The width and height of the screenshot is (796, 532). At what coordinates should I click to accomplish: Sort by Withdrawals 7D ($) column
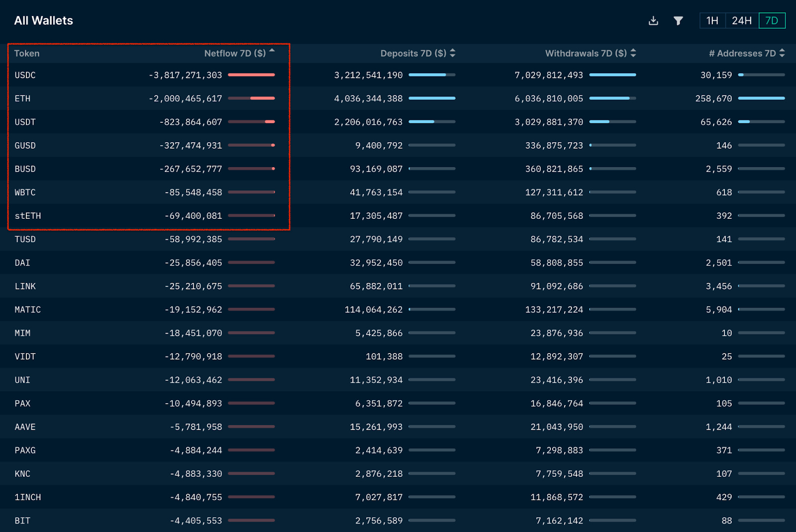point(591,53)
